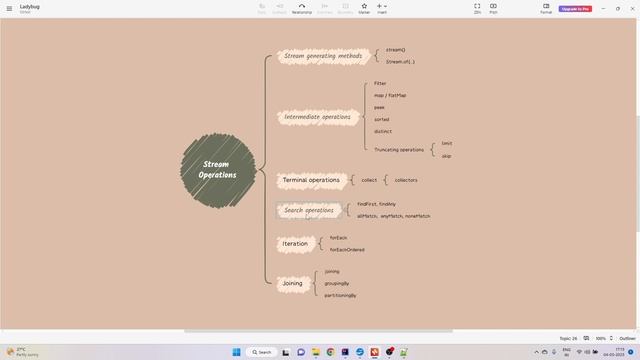Select allMatch, anyMatch, noneMatch subtopic
Screen dimensions: 640x360
[x=393, y=216]
